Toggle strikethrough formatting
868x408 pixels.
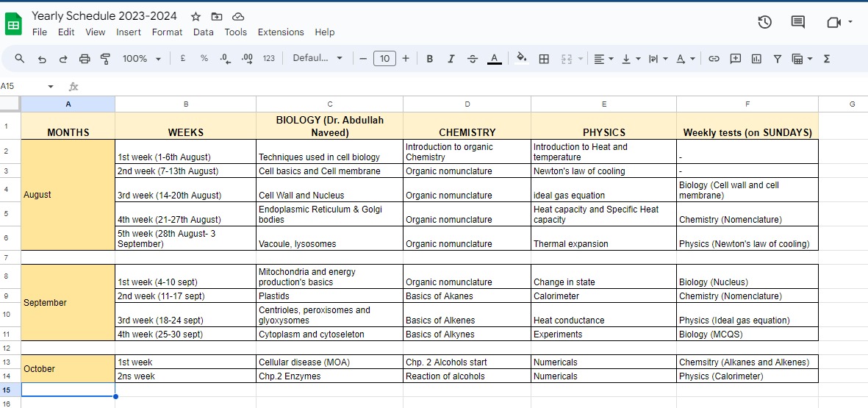(x=472, y=59)
